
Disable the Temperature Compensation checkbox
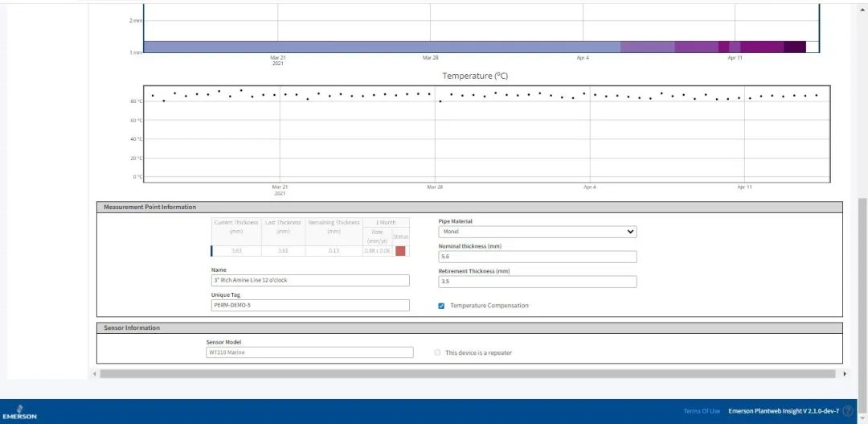(x=441, y=306)
